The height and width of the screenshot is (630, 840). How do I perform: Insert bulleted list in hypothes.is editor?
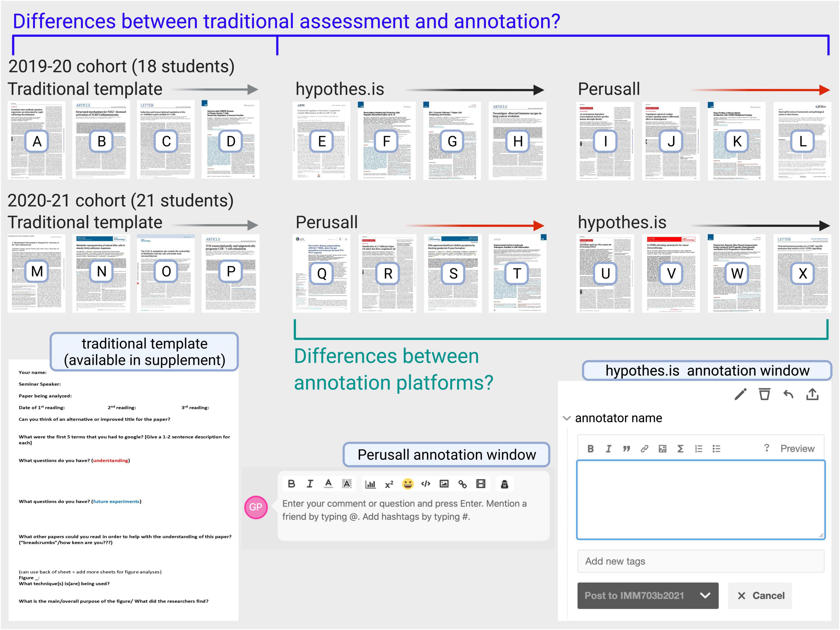(x=716, y=449)
